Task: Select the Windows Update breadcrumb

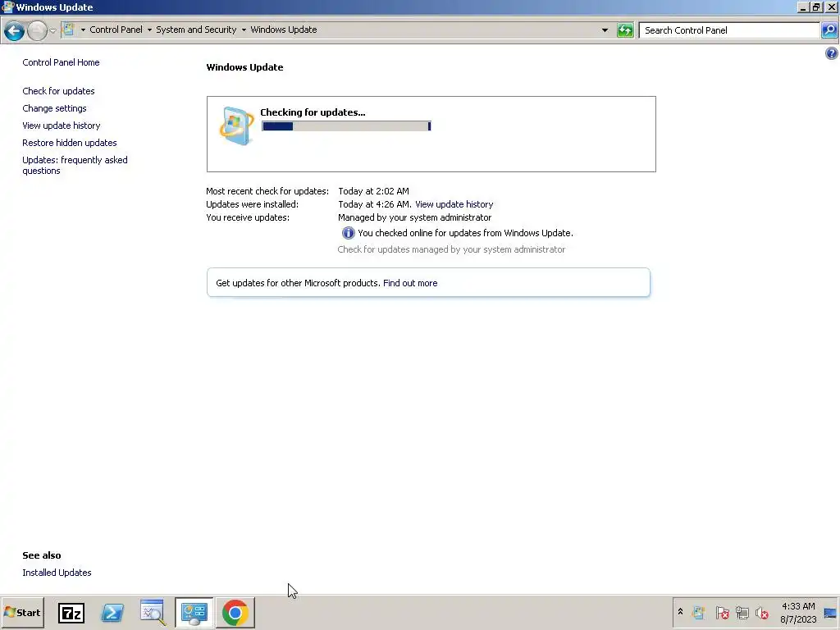Action: pyautogui.click(x=283, y=30)
